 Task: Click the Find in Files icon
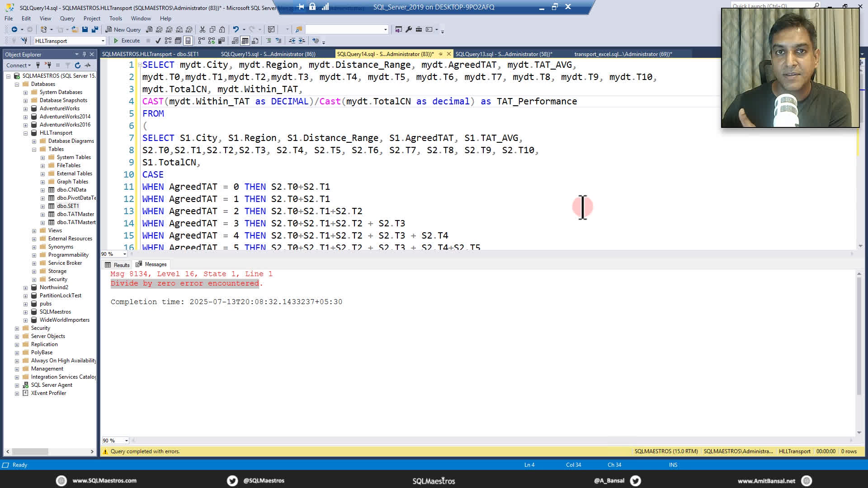299,29
